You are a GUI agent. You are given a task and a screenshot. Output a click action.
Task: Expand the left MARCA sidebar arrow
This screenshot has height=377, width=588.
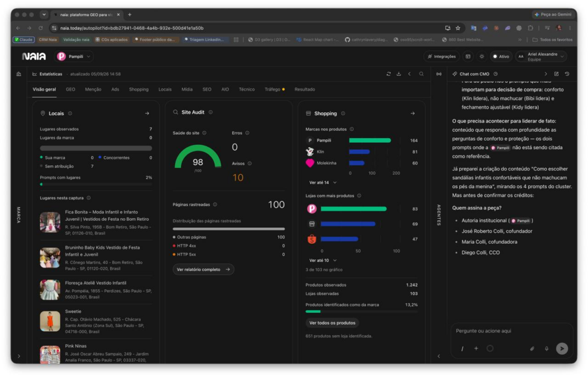click(19, 356)
